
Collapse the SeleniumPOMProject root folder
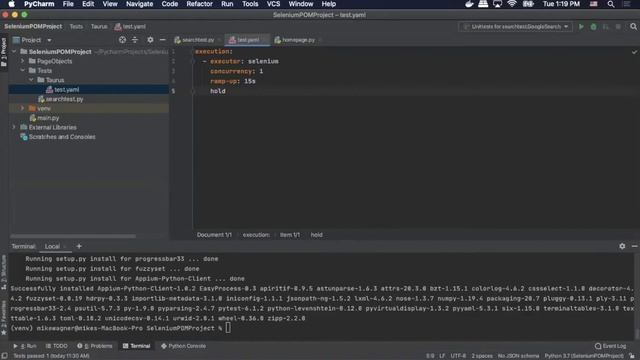point(14,51)
